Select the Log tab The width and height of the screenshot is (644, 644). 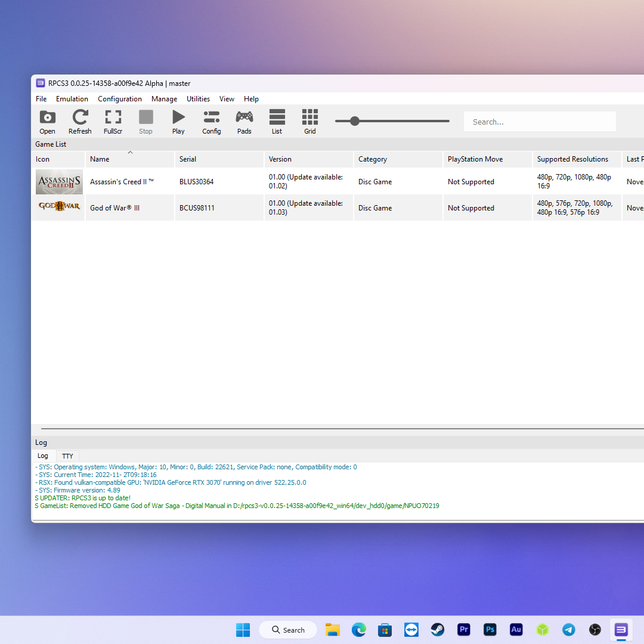point(43,456)
